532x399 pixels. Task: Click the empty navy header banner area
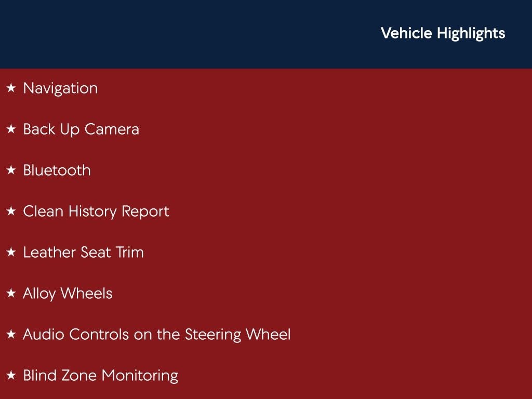[x=182, y=34]
